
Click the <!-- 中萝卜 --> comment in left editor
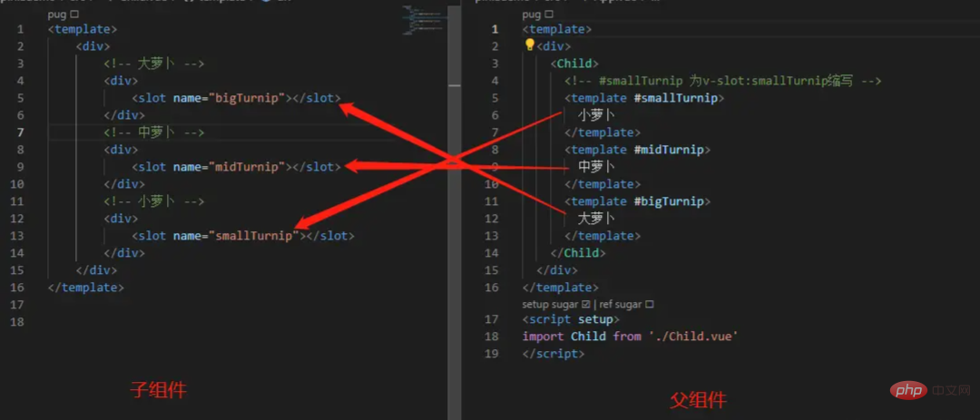[x=154, y=132]
